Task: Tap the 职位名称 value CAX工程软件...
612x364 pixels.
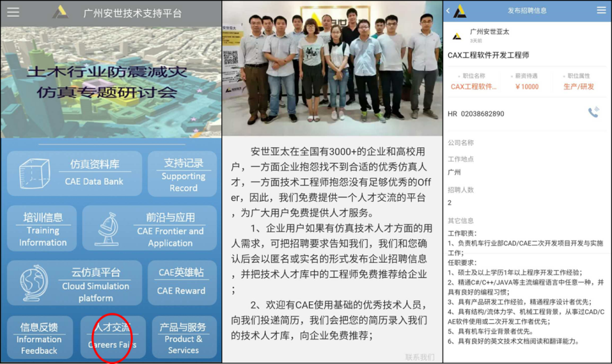Action: click(x=474, y=86)
